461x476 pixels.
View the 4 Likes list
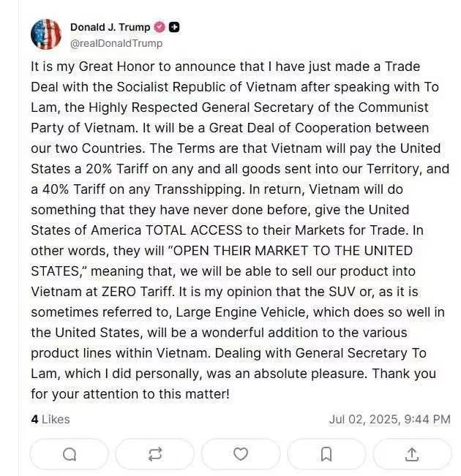click(50, 419)
